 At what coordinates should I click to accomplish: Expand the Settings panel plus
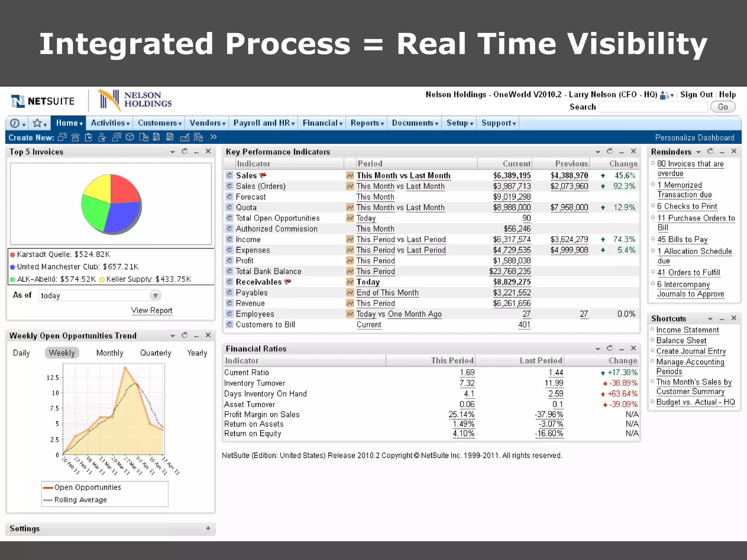[208, 528]
